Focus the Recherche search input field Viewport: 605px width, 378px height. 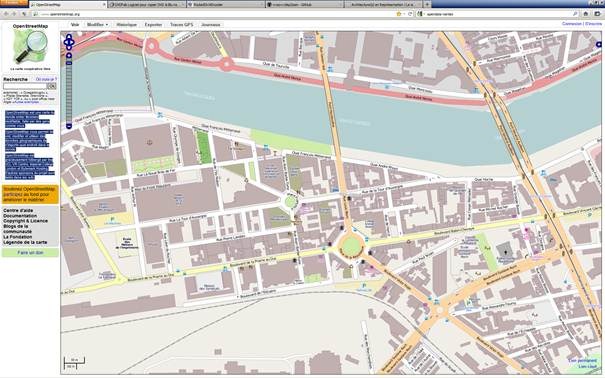click(25, 86)
